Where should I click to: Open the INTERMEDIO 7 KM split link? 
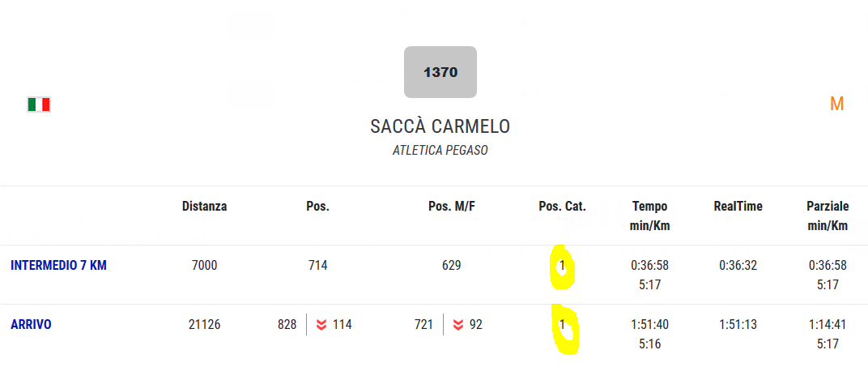coord(58,265)
